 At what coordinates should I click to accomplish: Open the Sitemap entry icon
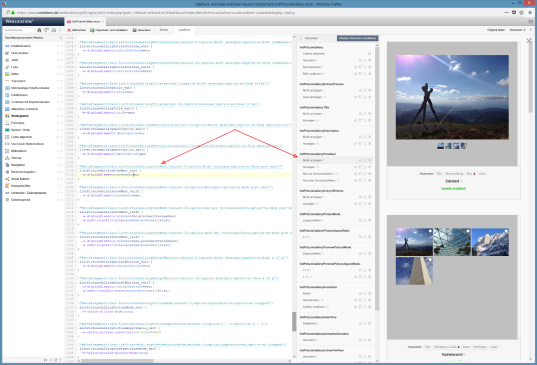coord(7,158)
